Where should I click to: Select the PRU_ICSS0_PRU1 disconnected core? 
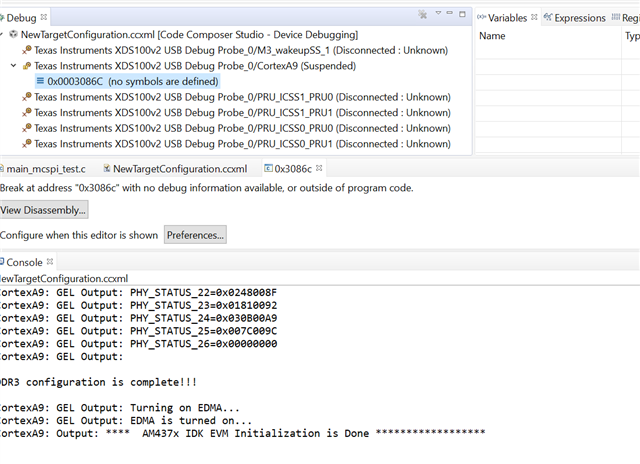242,144
